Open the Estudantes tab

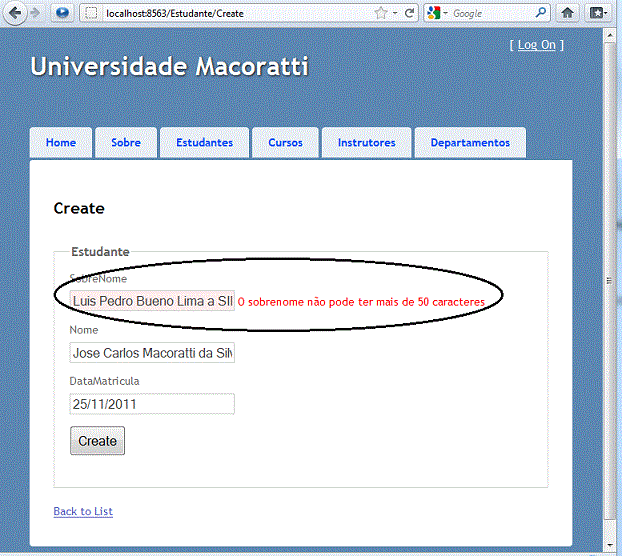204,143
